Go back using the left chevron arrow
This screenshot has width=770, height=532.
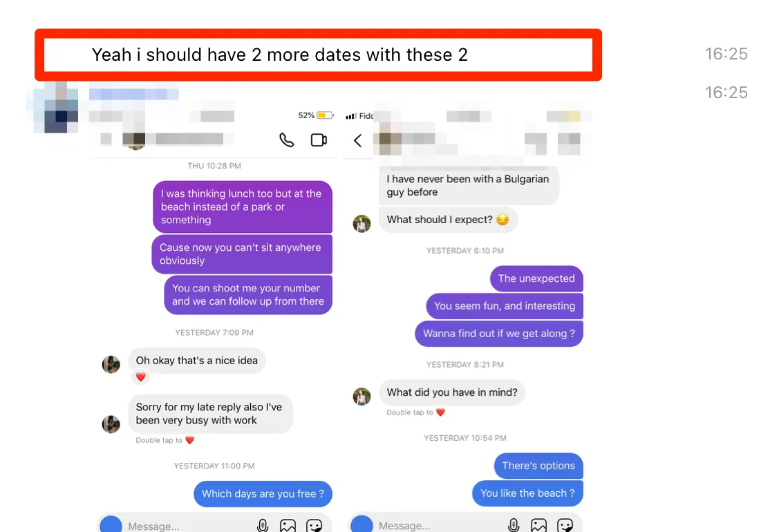tap(357, 141)
